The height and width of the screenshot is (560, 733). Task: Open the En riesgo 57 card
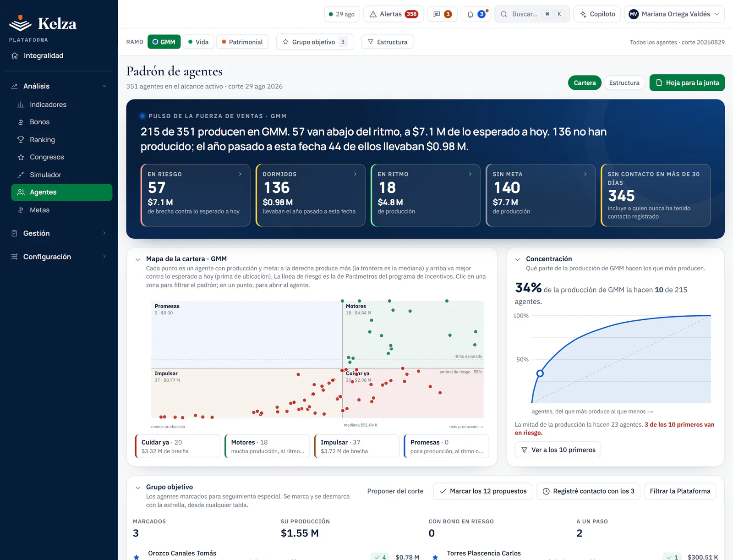[196, 195]
